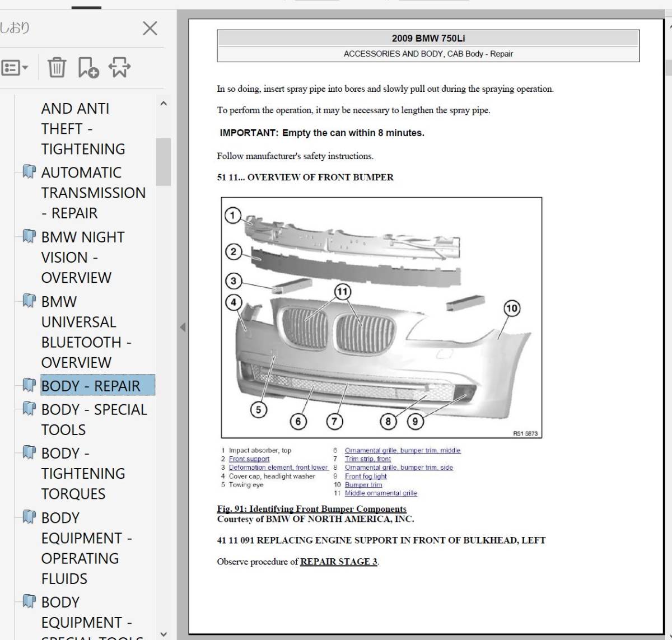Click the bookmark icon beside BMW NIGHT VISION

point(29,236)
